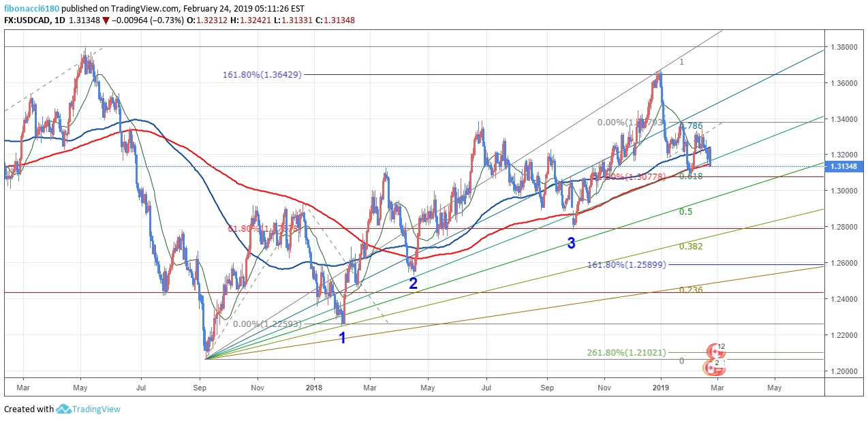
Task: Select the blue wave label 1
Action: pyautogui.click(x=342, y=338)
